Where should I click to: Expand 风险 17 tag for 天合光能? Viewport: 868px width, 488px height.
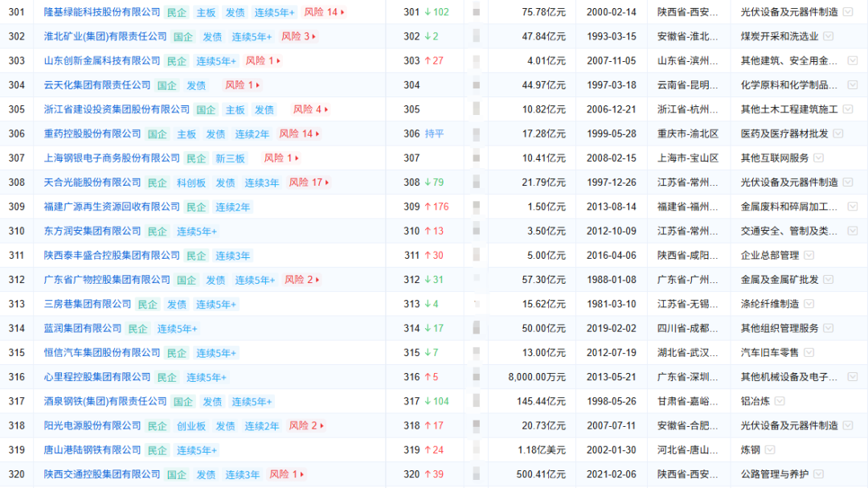tap(309, 182)
